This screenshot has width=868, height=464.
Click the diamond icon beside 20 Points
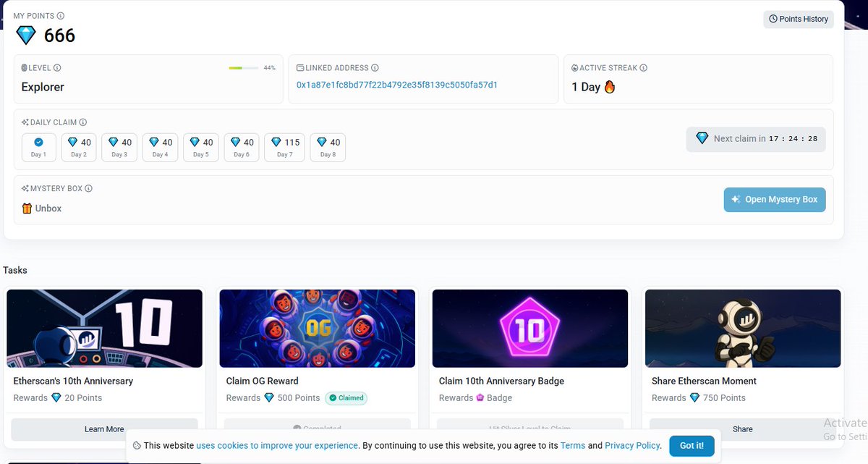(x=56, y=398)
